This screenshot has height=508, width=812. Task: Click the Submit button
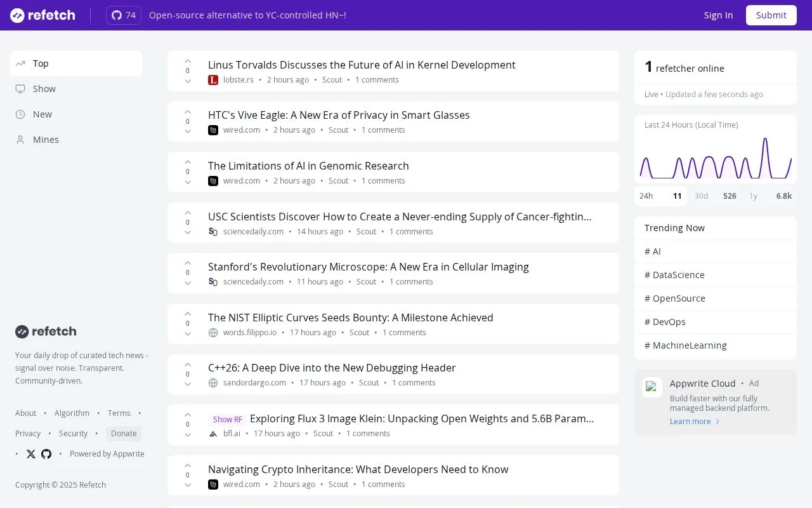point(771,15)
